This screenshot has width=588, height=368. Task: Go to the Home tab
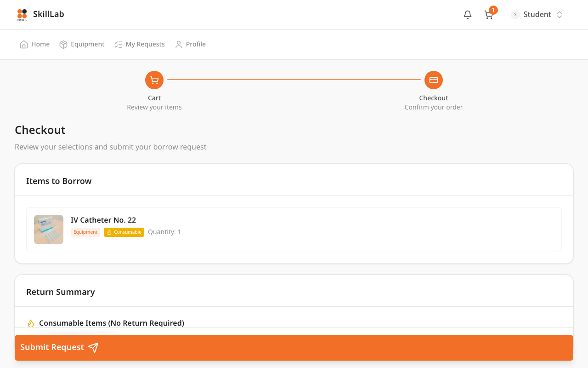click(34, 44)
